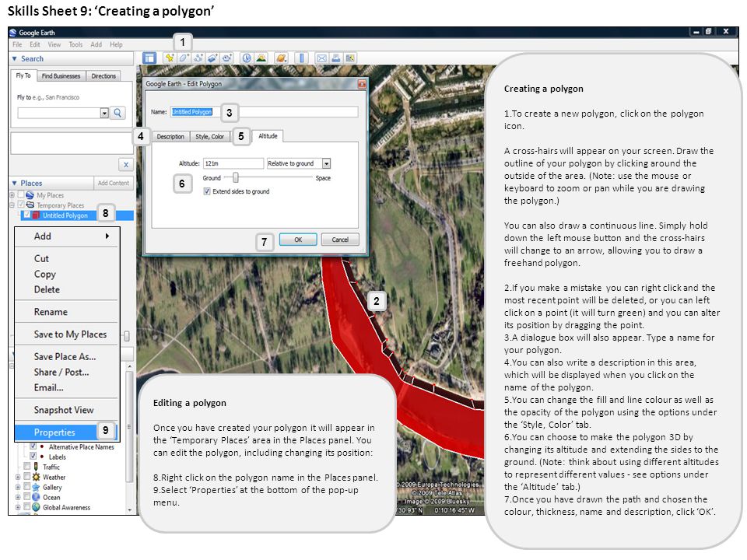The height and width of the screenshot is (560, 747).
Task: Click the print toolbar icon
Action: tap(336, 58)
